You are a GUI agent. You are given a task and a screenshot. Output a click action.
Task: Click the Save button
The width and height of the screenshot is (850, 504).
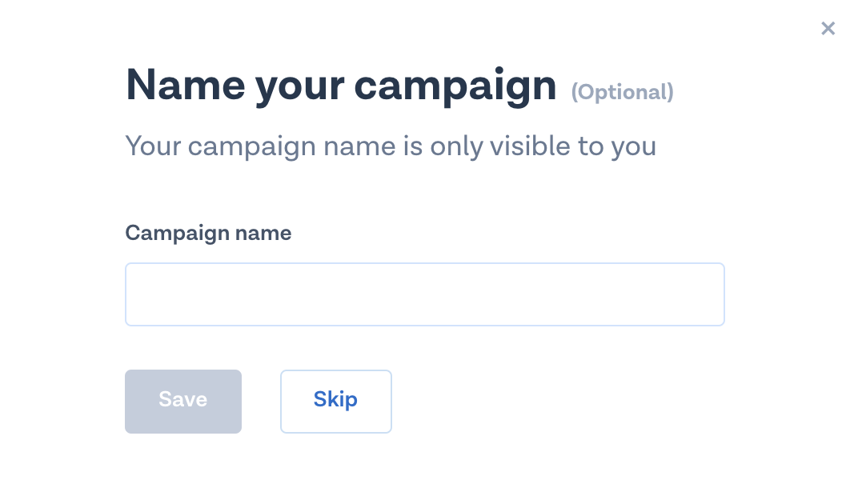pyautogui.click(x=182, y=401)
